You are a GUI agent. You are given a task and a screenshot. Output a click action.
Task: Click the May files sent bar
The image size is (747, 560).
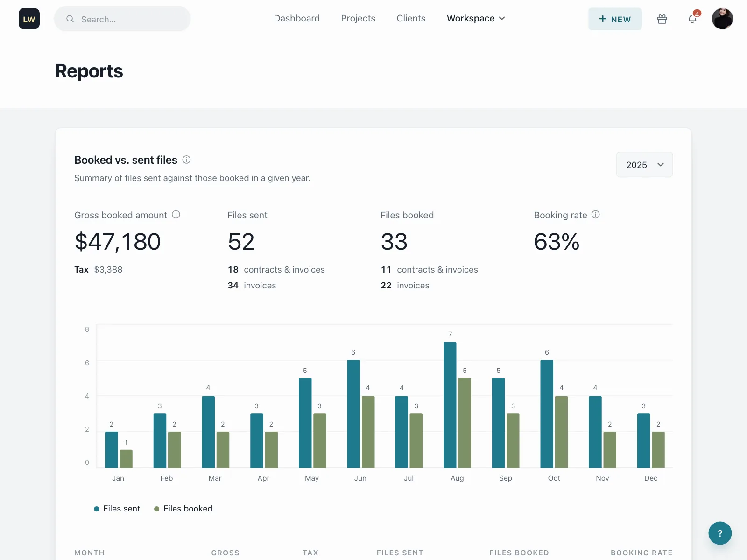[305, 423]
